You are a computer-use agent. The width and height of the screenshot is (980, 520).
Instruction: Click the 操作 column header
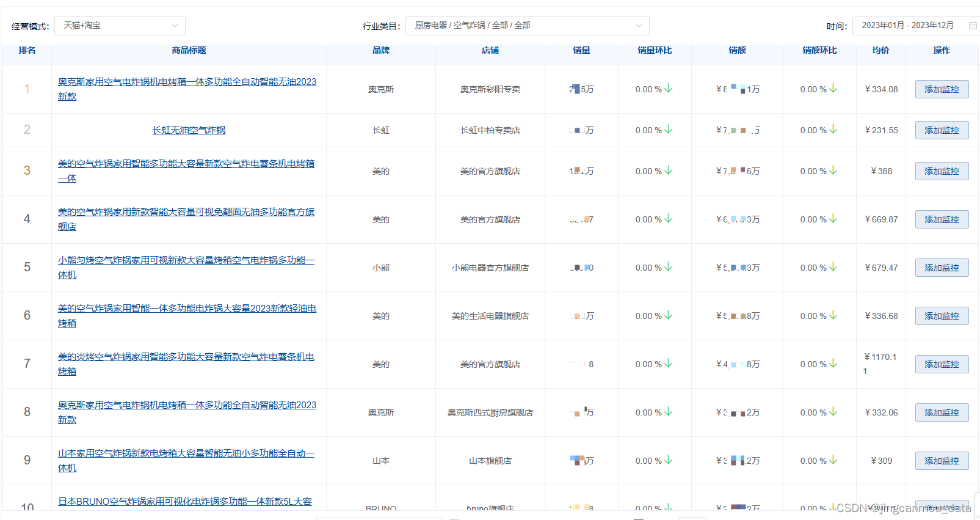click(942, 50)
